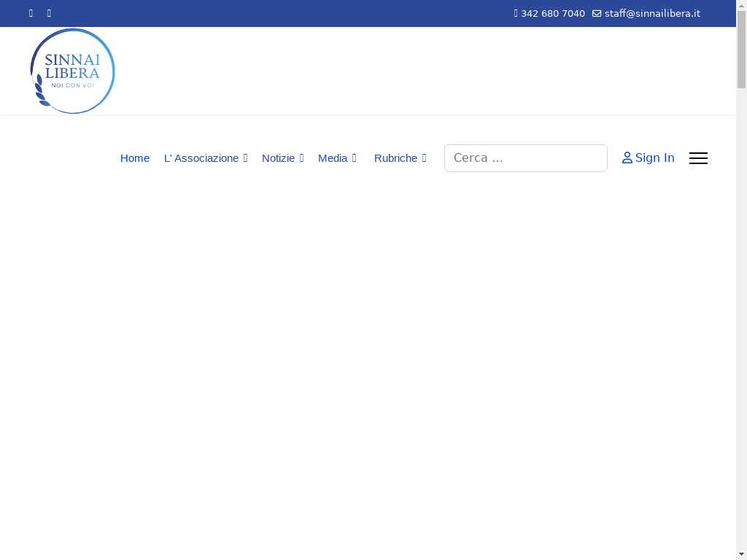Viewport: 747px width, 560px height.
Task: Click the envelope icon beside the email
Action: point(597,13)
